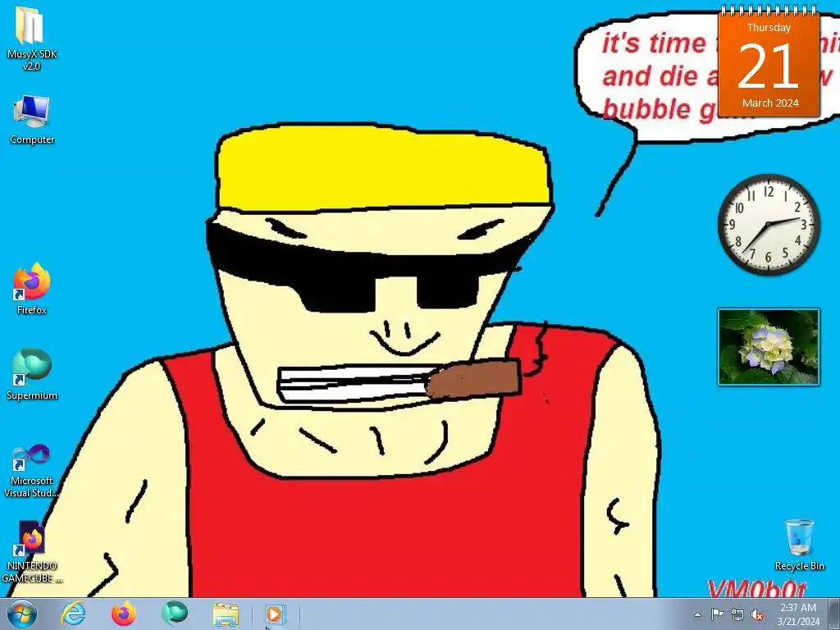Open Windows Media Player from the taskbar

click(275, 614)
